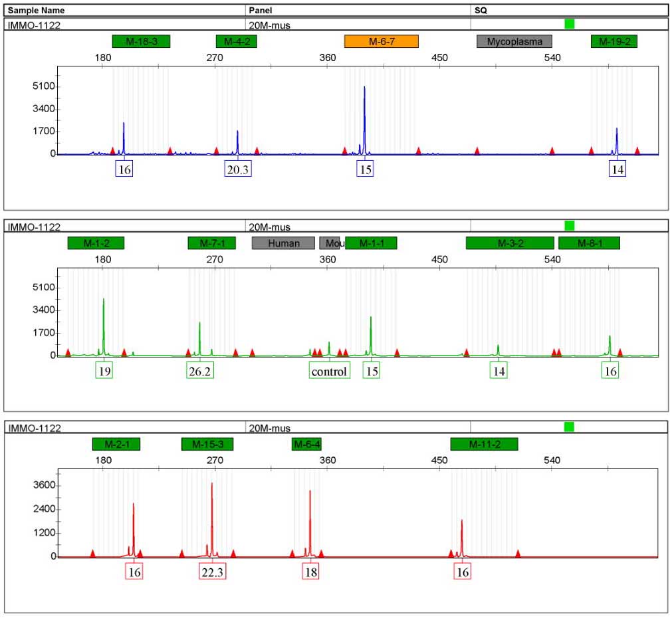
Task: Click the green SQ indicator in first panel
Action: pyautogui.click(x=569, y=24)
